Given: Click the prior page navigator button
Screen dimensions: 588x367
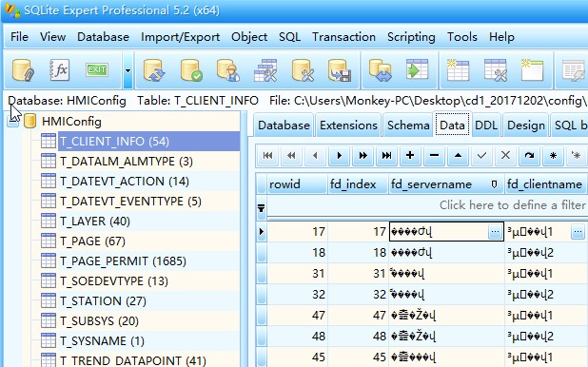Looking at the screenshot, I should [291, 155].
